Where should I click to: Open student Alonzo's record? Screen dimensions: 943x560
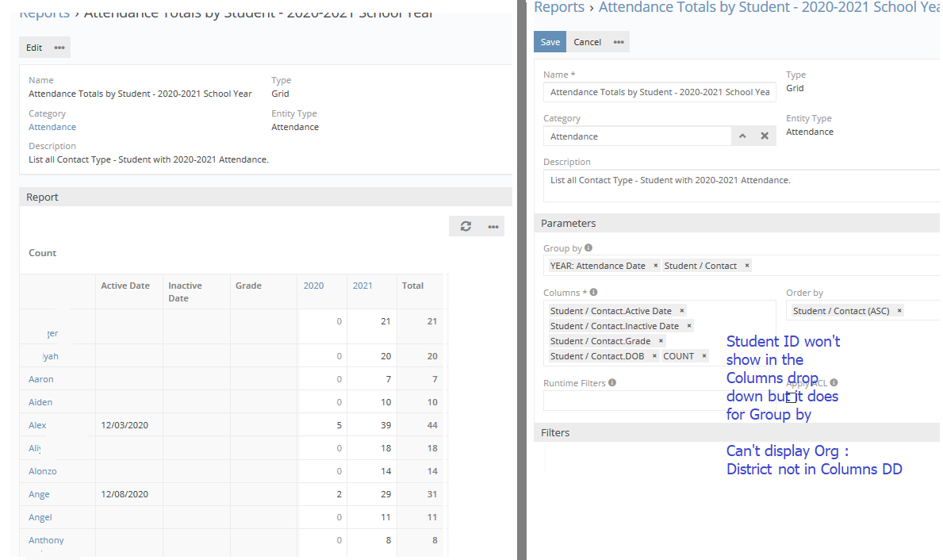pos(43,471)
